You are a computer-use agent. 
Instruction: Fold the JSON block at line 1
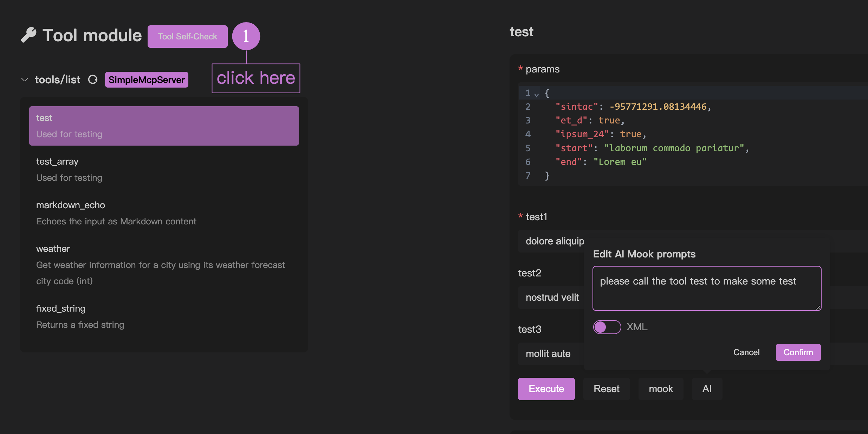[537, 94]
